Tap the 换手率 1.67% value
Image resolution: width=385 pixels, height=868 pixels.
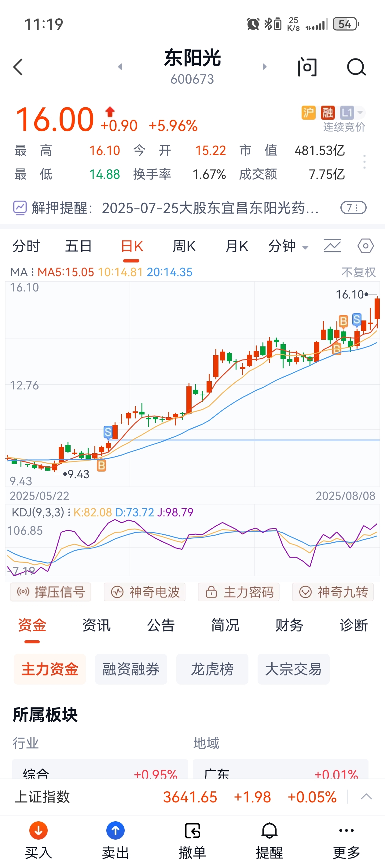pyautogui.click(x=209, y=175)
